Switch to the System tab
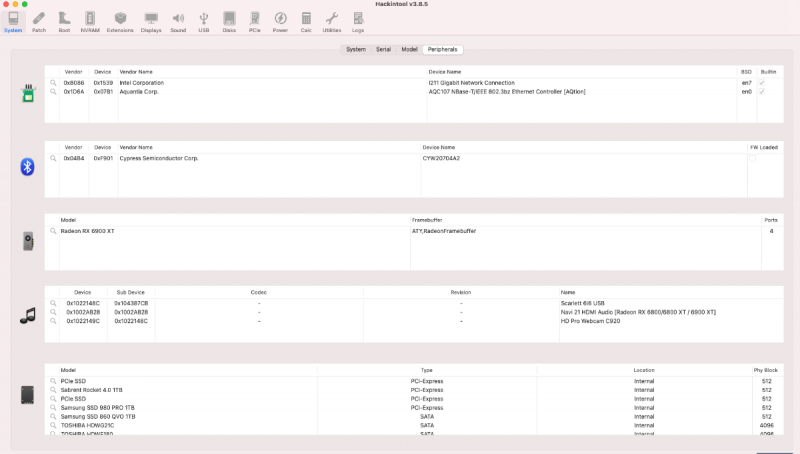The image size is (800, 454). pos(356,49)
